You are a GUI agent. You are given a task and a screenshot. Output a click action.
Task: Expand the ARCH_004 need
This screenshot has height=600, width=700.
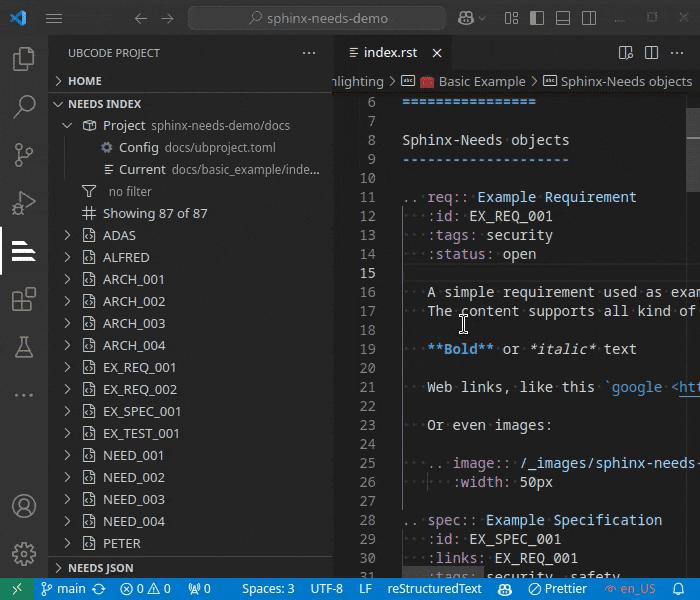(x=67, y=346)
